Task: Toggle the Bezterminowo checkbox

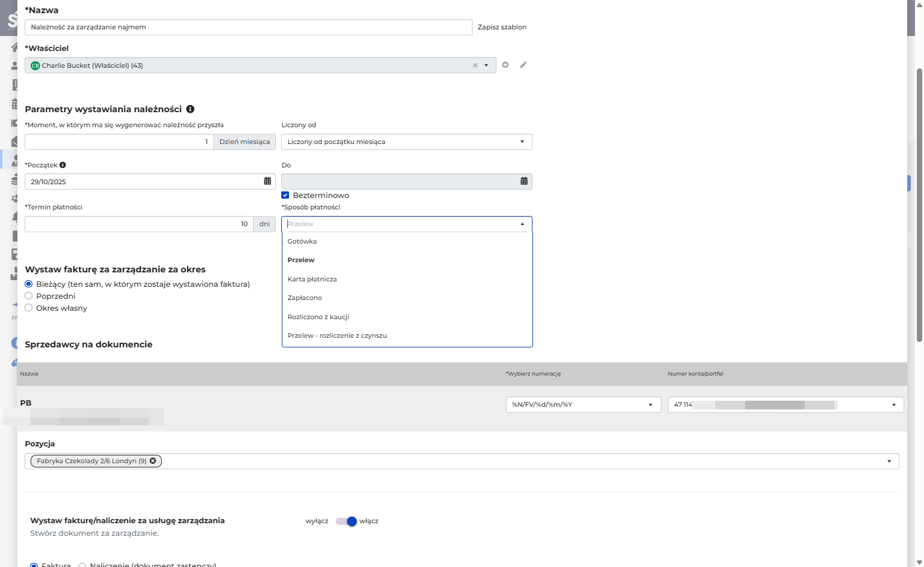Action: point(285,195)
